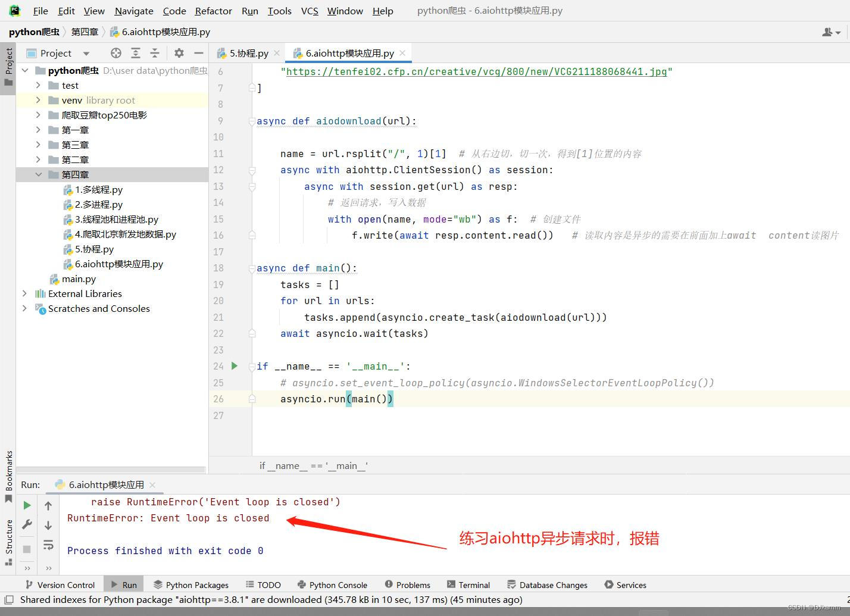Open the Project panel settings gear
The height and width of the screenshot is (616, 850).
(179, 53)
